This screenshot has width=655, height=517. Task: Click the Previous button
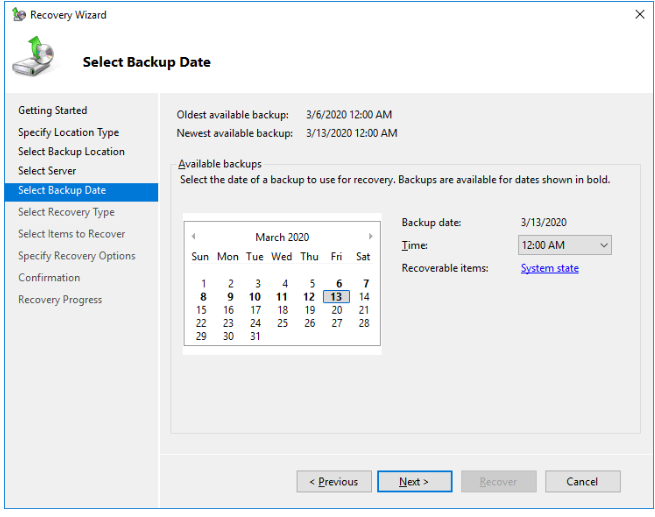click(x=334, y=482)
